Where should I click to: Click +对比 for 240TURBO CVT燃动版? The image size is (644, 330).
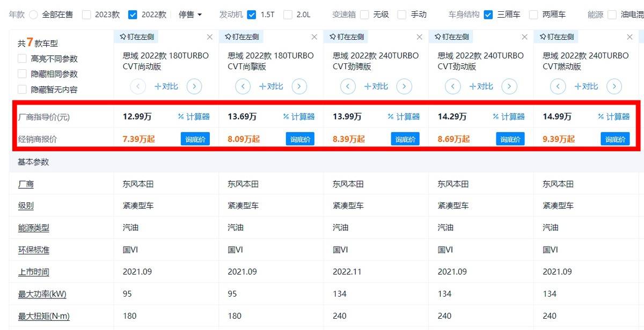(587, 86)
